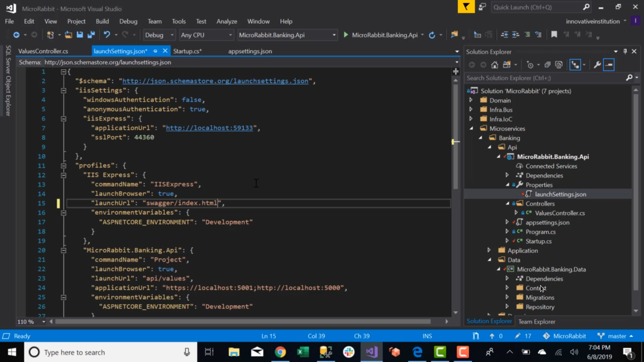644x362 pixels.
Task: Expand the Domain folder in tree
Action: click(471, 100)
